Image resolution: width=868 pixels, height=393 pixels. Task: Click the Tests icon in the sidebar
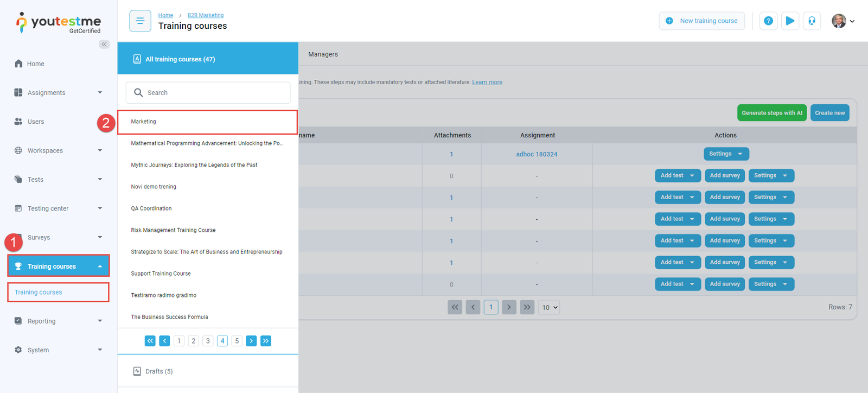point(18,179)
